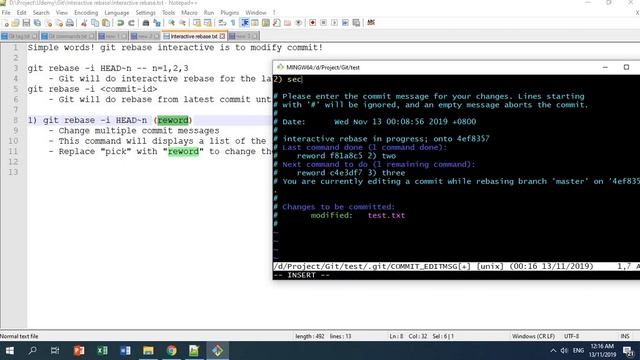Viewport: 640px width, 360px height.
Task: Click the Save recorded macro icon
Action: coord(356,23)
